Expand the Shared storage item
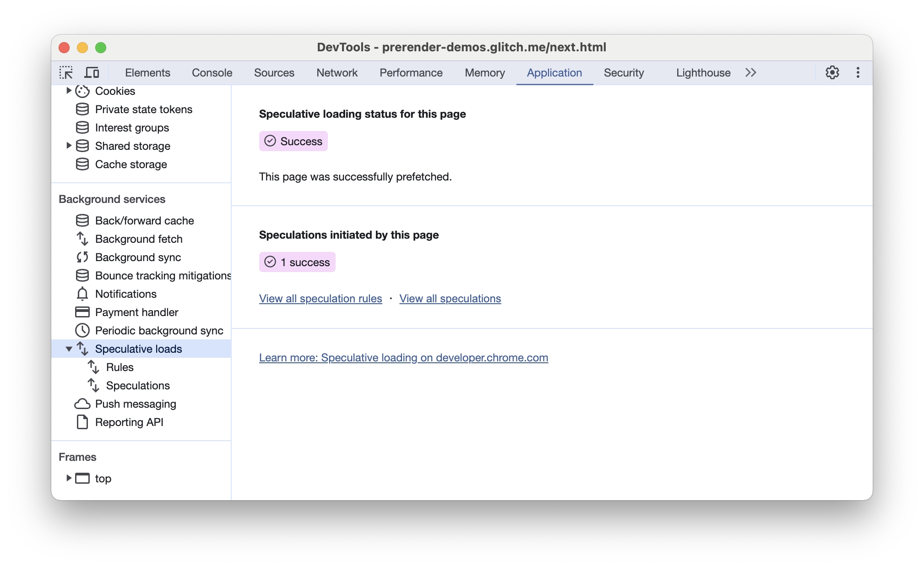The height and width of the screenshot is (568, 924). (x=69, y=145)
